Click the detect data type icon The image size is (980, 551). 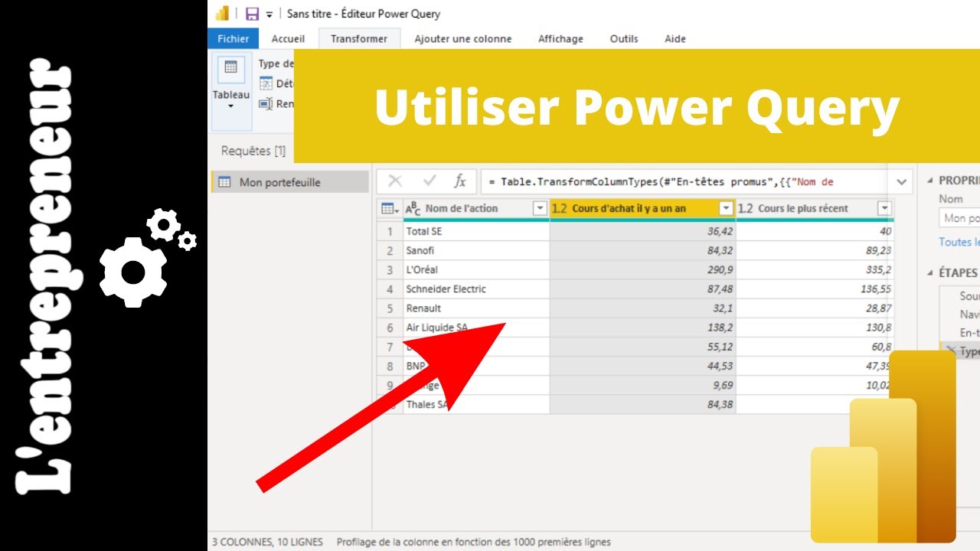266,83
